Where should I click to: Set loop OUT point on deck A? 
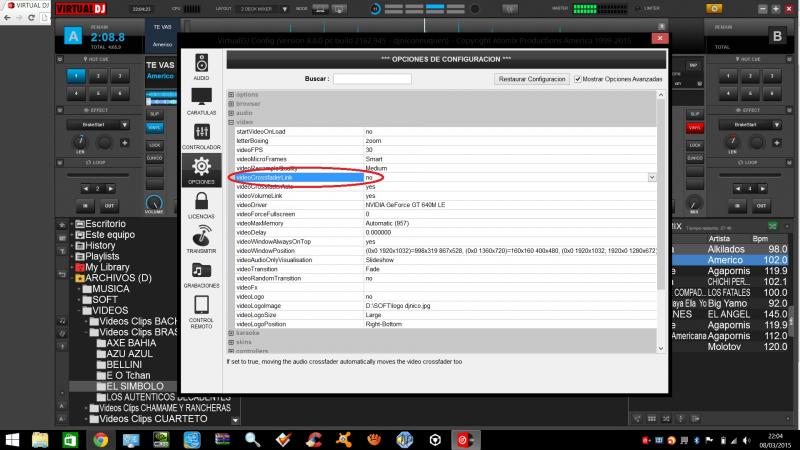coord(109,206)
